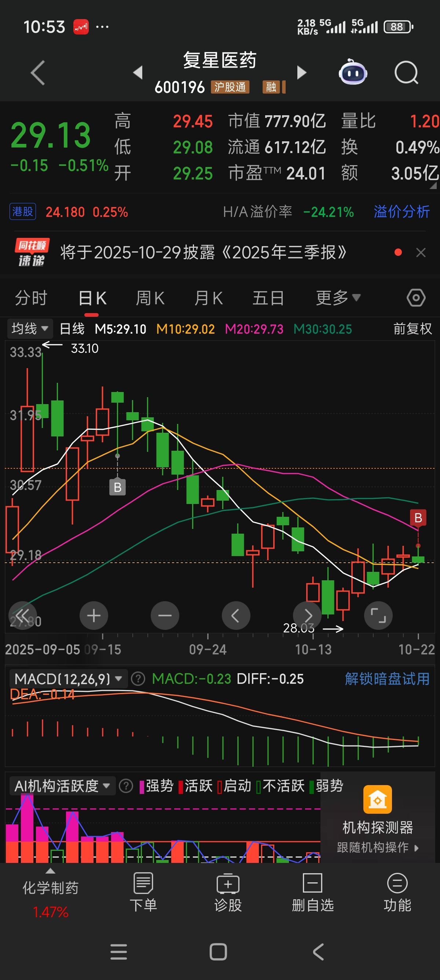440x980 pixels.
Task: Enter fullscreen chart mode button
Action: pos(378,615)
